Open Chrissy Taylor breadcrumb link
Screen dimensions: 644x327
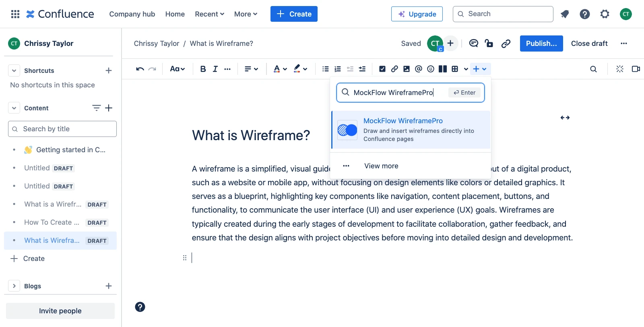(157, 43)
